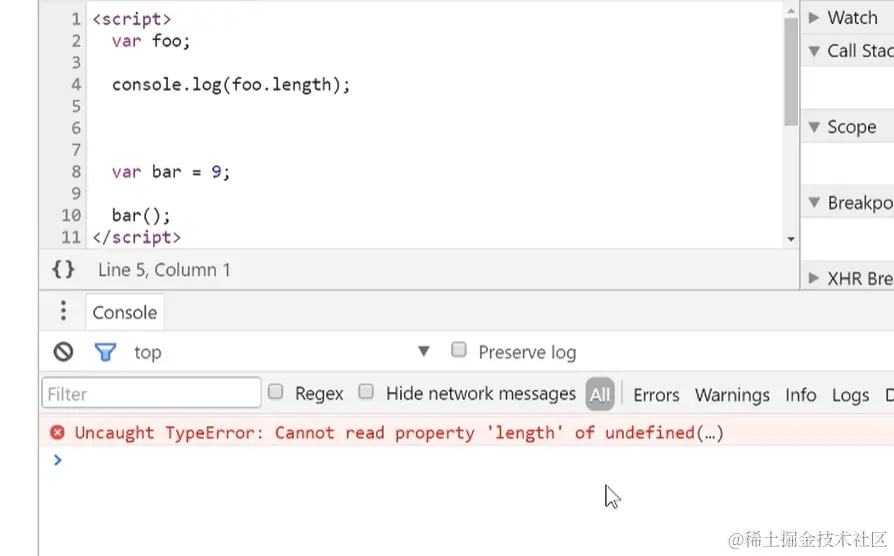This screenshot has width=894, height=556.
Task: Select the All log level filter
Action: 600,394
